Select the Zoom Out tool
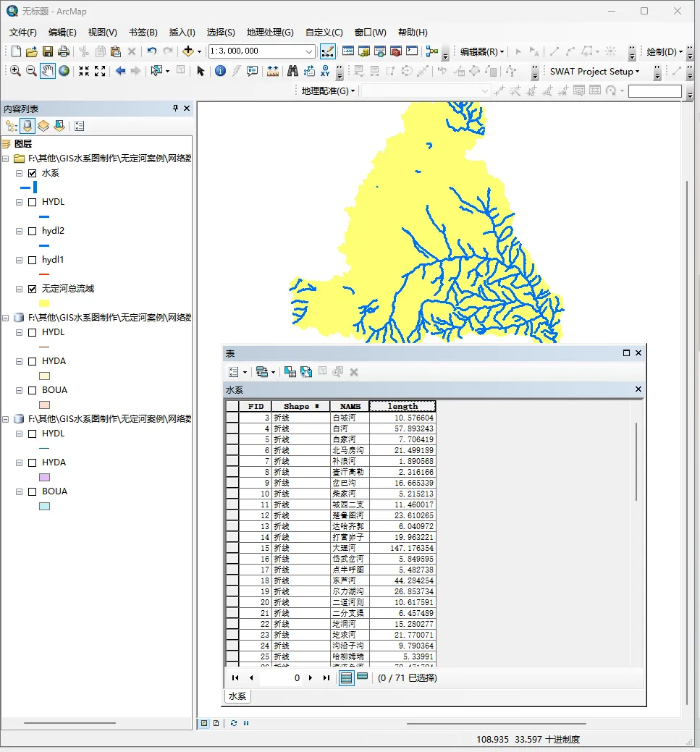 (x=31, y=71)
